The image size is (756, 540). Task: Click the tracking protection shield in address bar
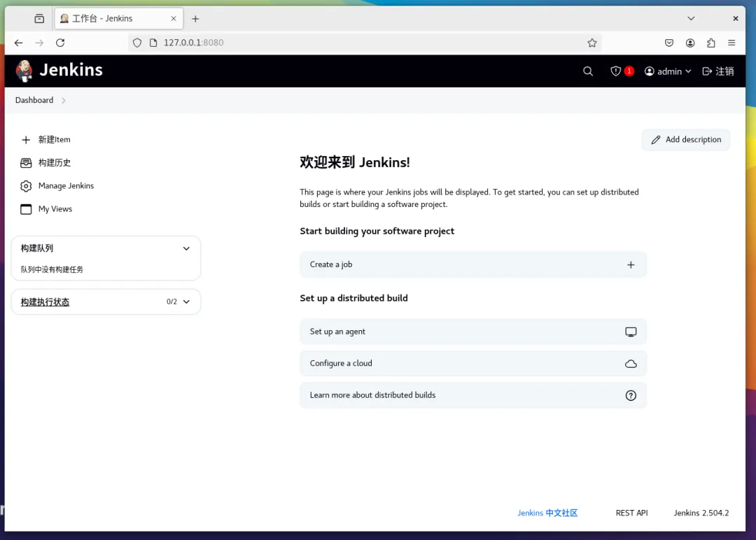pyautogui.click(x=137, y=43)
